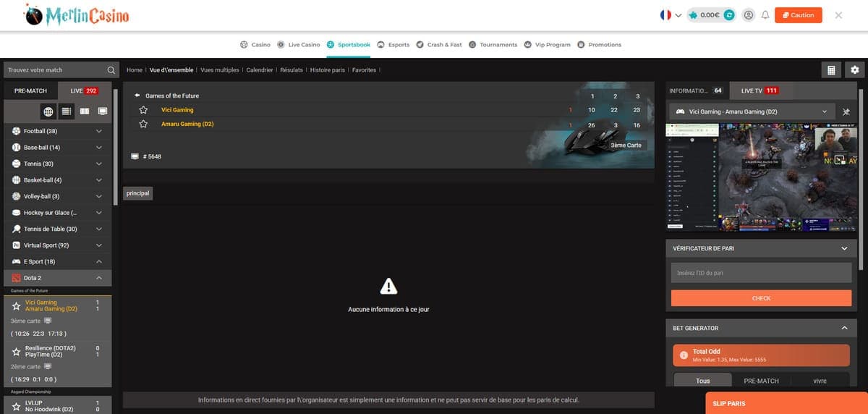Star the Vici Gaming match in sidebar
This screenshot has height=414, width=868.
(x=16, y=306)
